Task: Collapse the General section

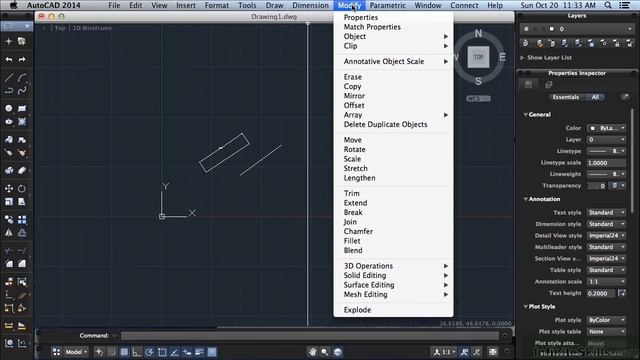Action: click(525, 115)
